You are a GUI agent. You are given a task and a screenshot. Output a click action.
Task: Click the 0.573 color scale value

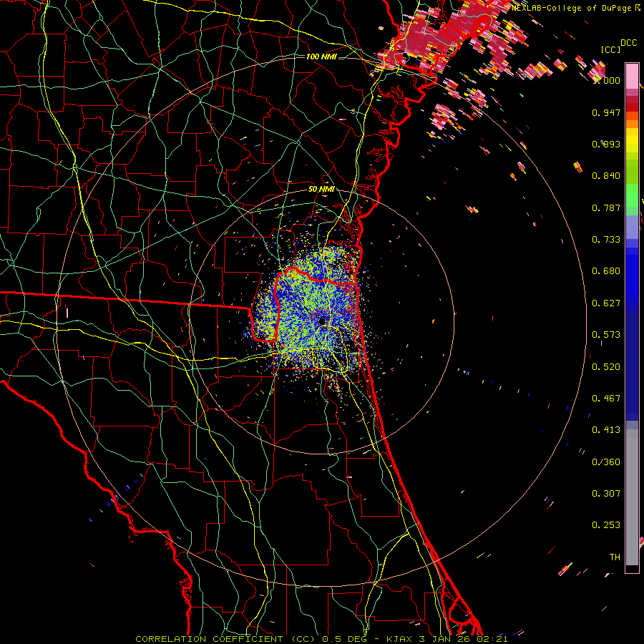pos(606,335)
